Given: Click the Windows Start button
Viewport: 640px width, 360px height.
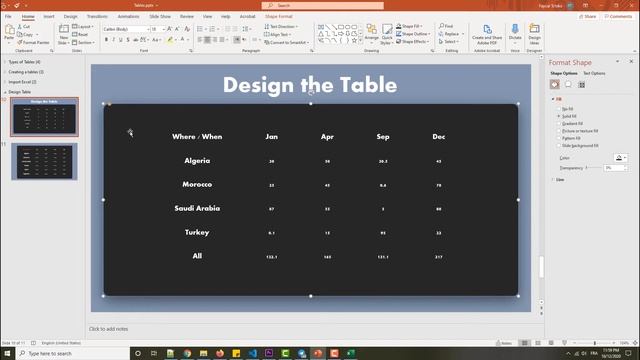Looking at the screenshot, I should coord(7,353).
